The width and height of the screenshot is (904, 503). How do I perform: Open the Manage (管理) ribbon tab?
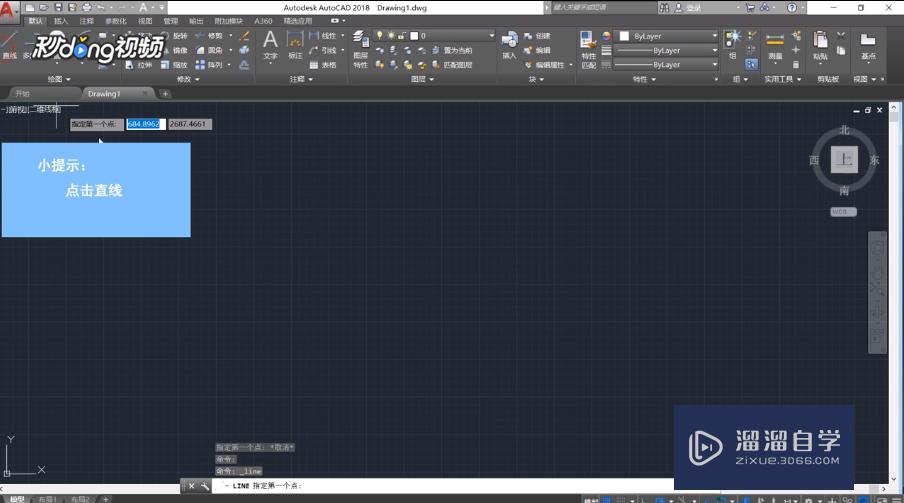click(x=171, y=21)
